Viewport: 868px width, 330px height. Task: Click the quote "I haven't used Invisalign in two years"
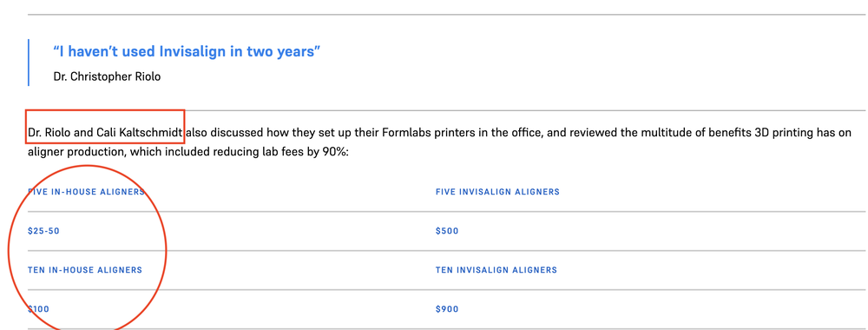187,52
